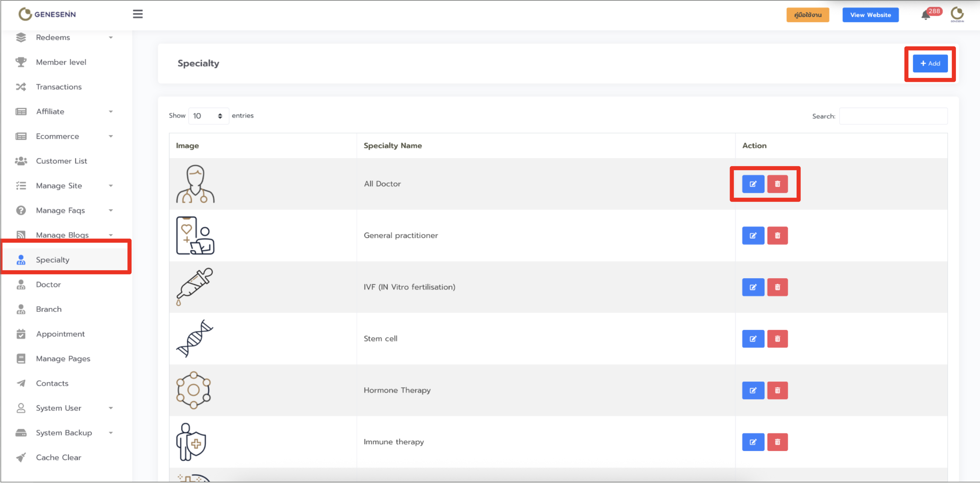Open Customer List page
The image size is (980, 483).
click(62, 161)
